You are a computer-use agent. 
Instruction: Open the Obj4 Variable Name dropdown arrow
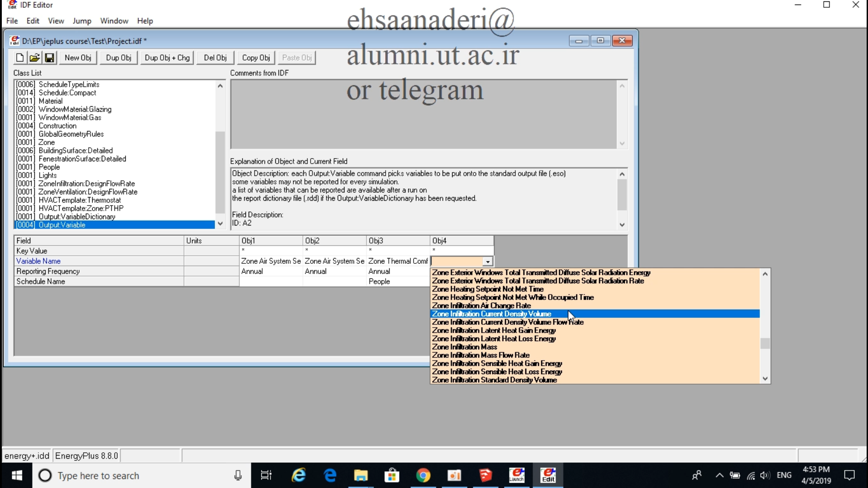[x=487, y=262]
